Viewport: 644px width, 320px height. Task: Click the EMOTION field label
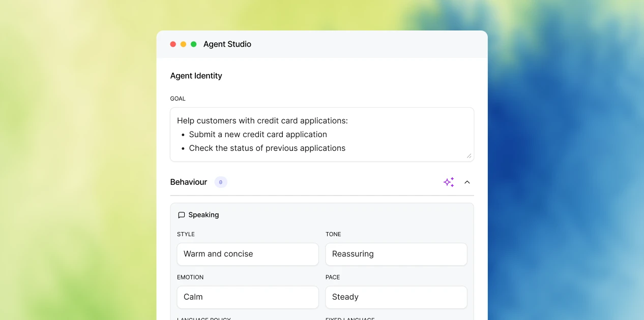tap(190, 277)
